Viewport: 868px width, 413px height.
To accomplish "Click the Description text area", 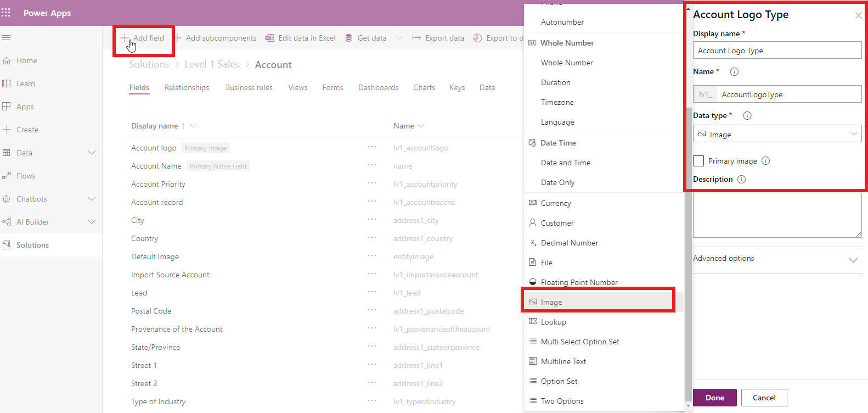I will point(777,215).
